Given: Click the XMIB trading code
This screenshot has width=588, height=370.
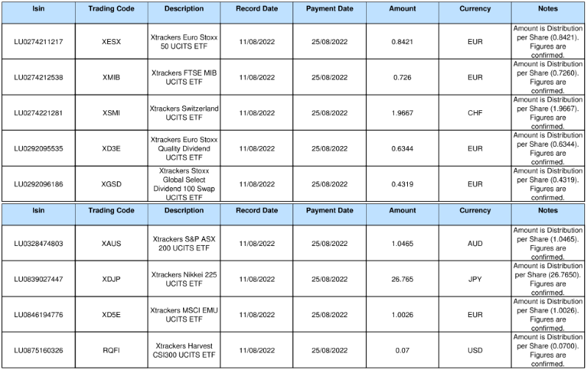Looking at the screenshot, I should (x=112, y=77).
